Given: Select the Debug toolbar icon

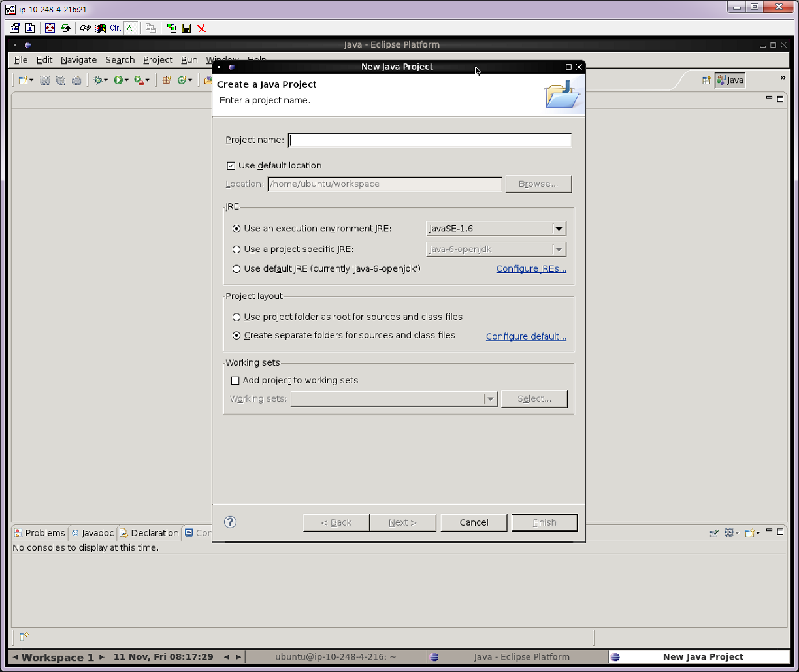Looking at the screenshot, I should (98, 80).
